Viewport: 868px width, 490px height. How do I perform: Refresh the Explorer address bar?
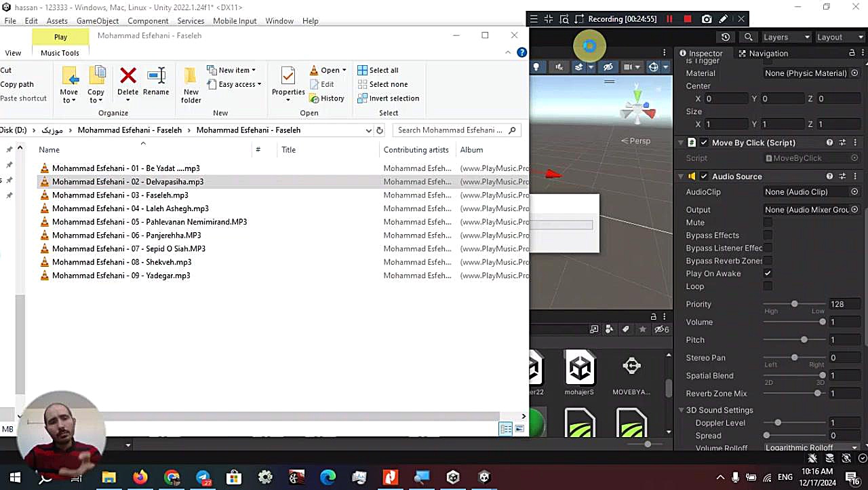pos(380,130)
